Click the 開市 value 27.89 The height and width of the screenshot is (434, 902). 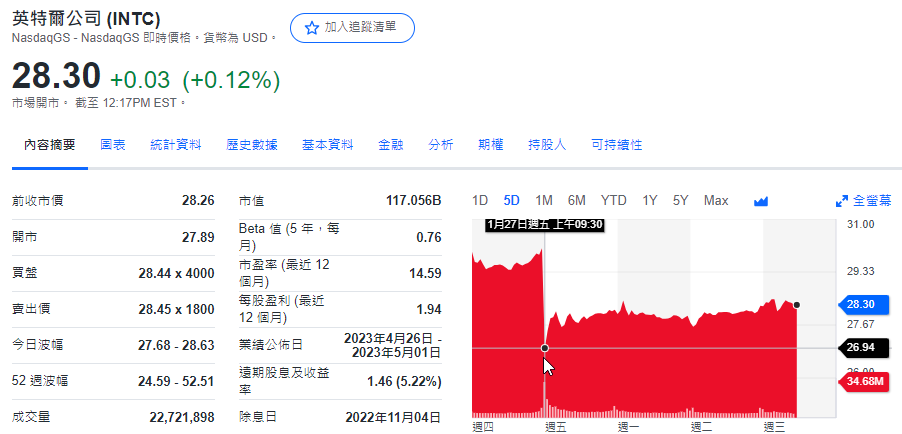tap(198, 237)
